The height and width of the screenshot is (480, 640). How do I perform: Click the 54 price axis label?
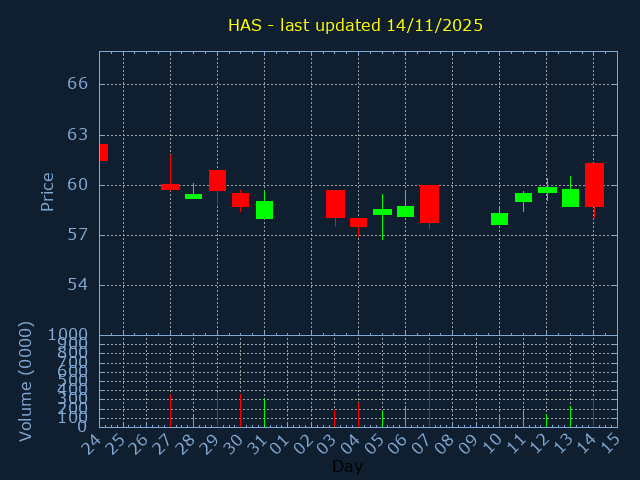tap(77, 285)
